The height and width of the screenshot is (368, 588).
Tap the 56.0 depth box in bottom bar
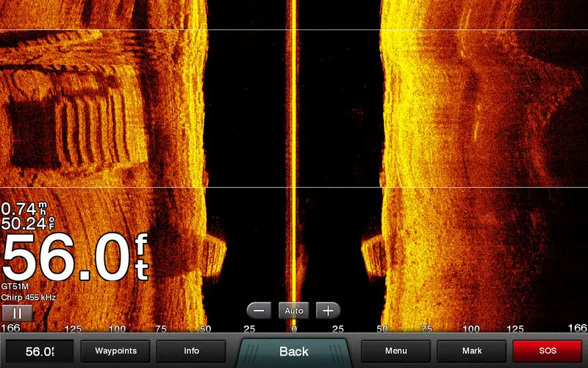pyautogui.click(x=40, y=351)
